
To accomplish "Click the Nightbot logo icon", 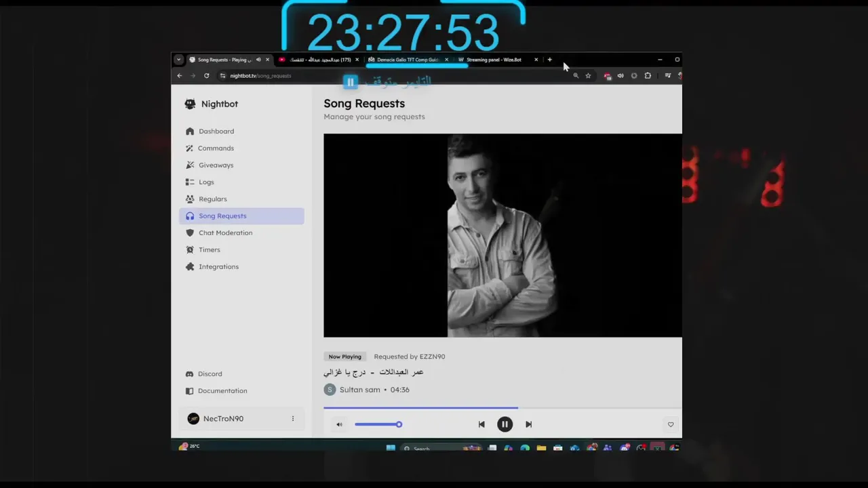I will (x=190, y=104).
